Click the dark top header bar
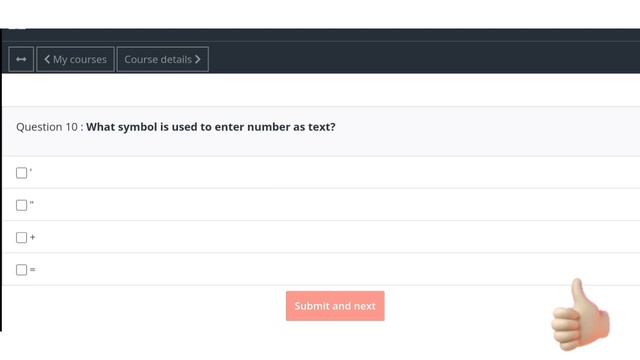The image size is (640, 360). tap(321, 35)
